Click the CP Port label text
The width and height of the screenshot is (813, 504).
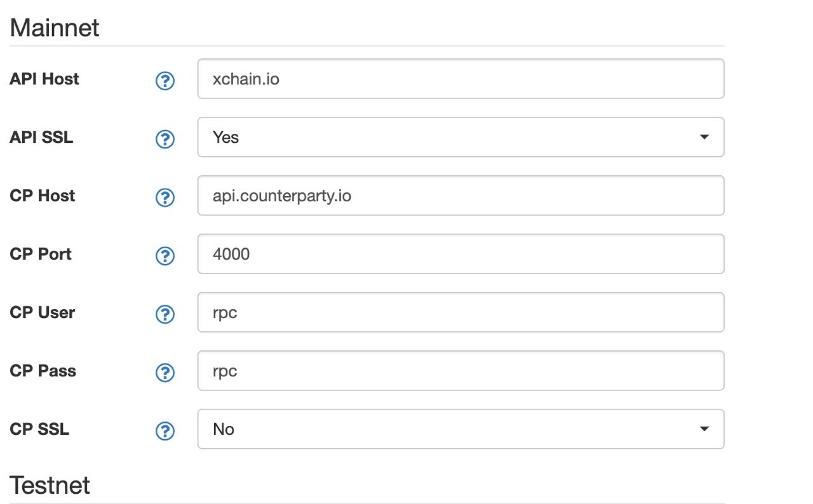click(41, 254)
